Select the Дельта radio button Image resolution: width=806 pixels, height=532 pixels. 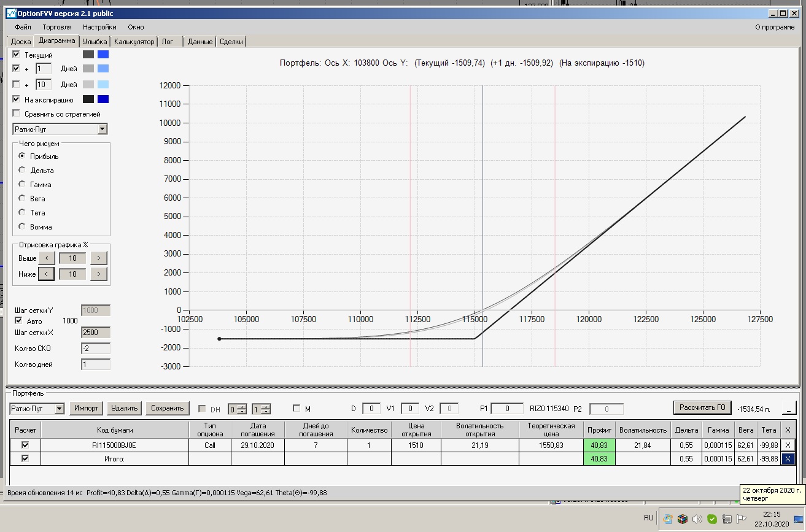[x=23, y=171]
